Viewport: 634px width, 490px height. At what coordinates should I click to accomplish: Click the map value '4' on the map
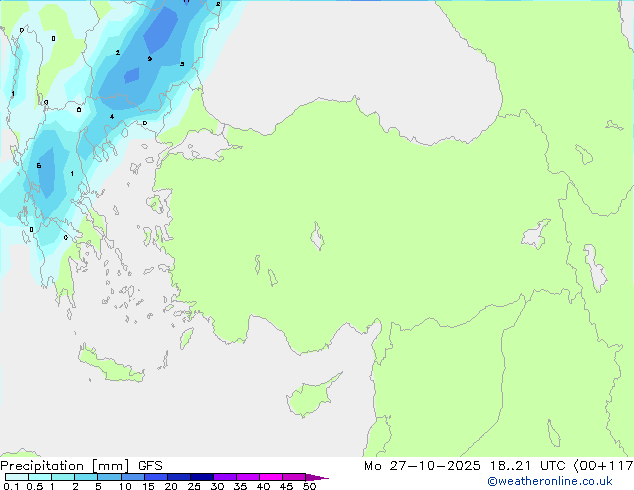click(x=112, y=117)
